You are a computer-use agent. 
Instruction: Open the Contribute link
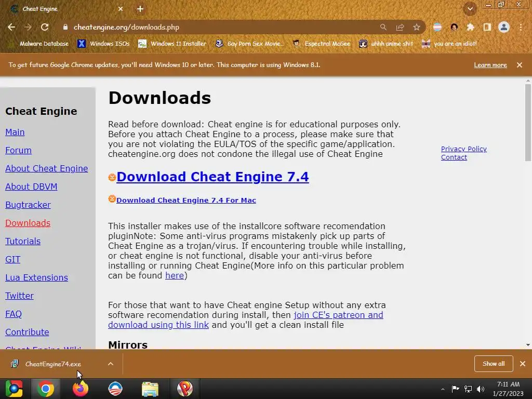[x=27, y=332]
